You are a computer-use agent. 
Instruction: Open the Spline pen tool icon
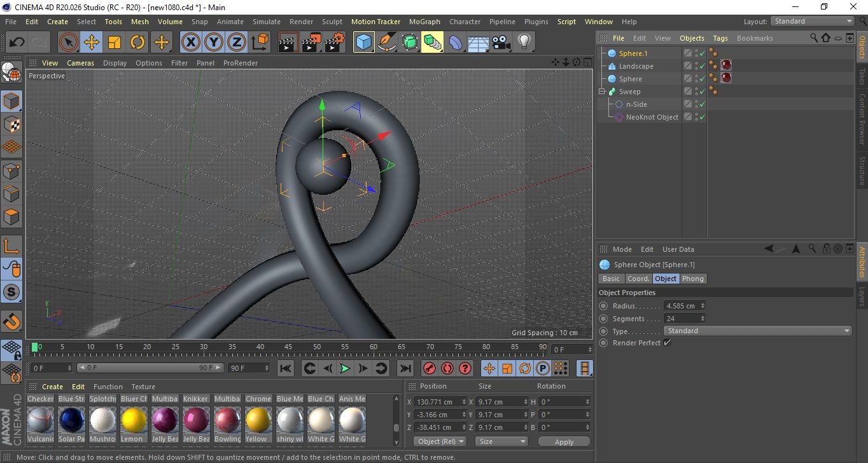pyautogui.click(x=386, y=43)
